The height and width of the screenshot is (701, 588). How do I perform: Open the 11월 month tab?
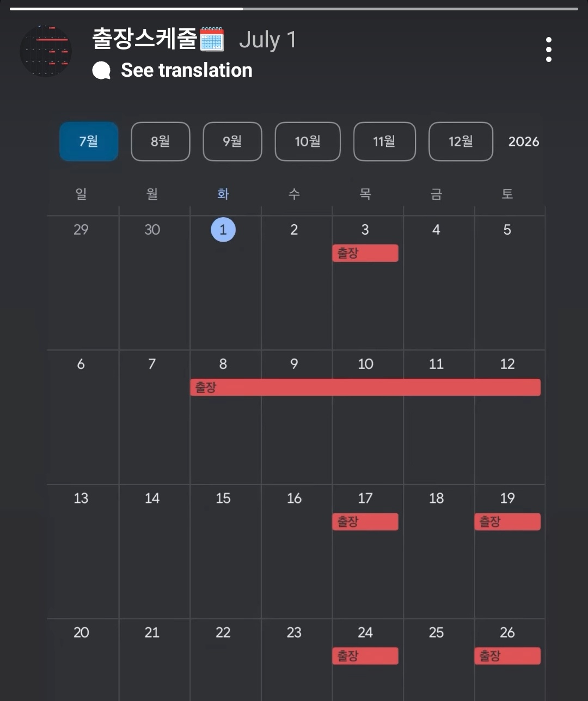(384, 142)
